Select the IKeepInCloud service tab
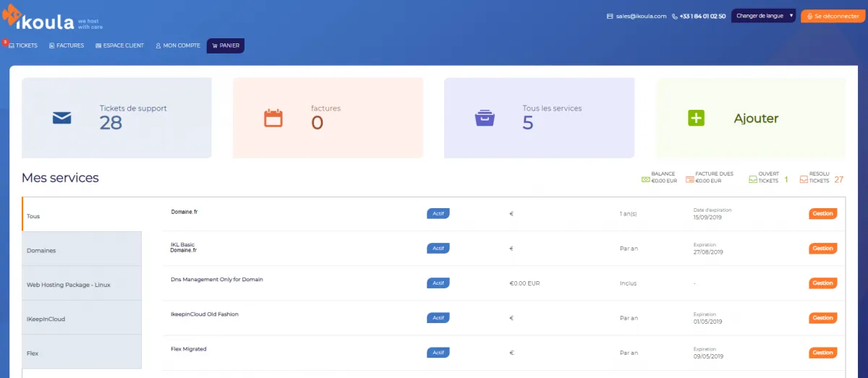 pyautogui.click(x=82, y=319)
